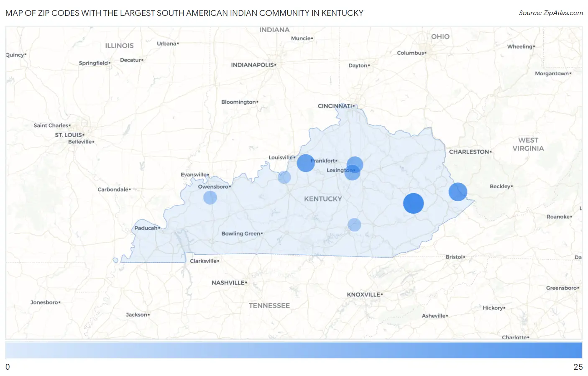Click the Frankfort city label
The height and width of the screenshot is (376, 588).
pos(323,161)
